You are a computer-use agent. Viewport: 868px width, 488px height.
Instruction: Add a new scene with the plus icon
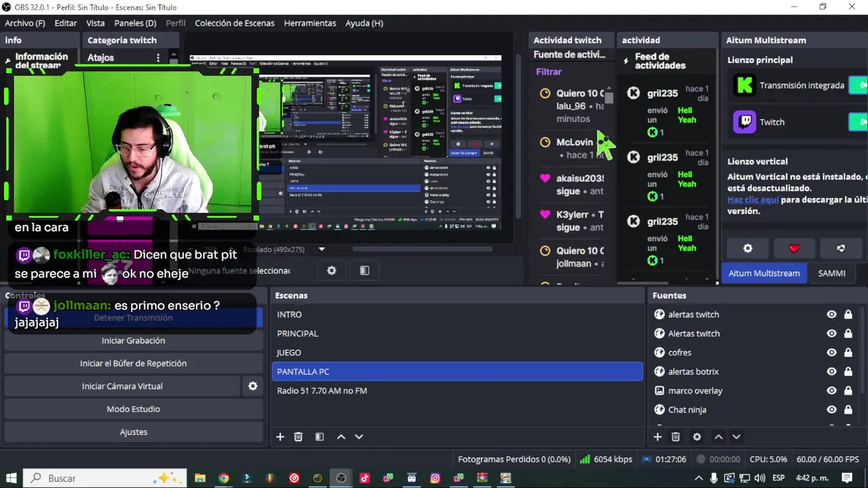[x=280, y=437]
